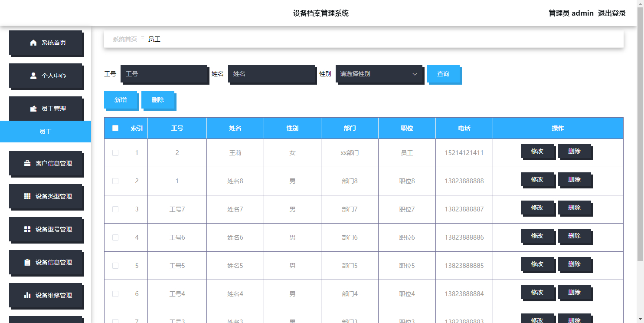The width and height of the screenshot is (644, 323).
Task: Click the cell xx部门
Action: pyautogui.click(x=350, y=153)
